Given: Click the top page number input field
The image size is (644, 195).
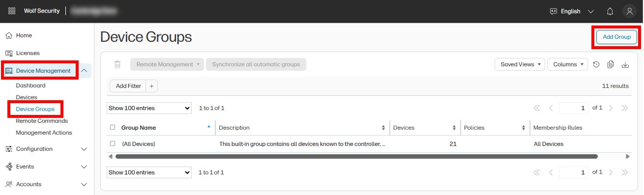Looking at the screenshot, I should point(574,108).
